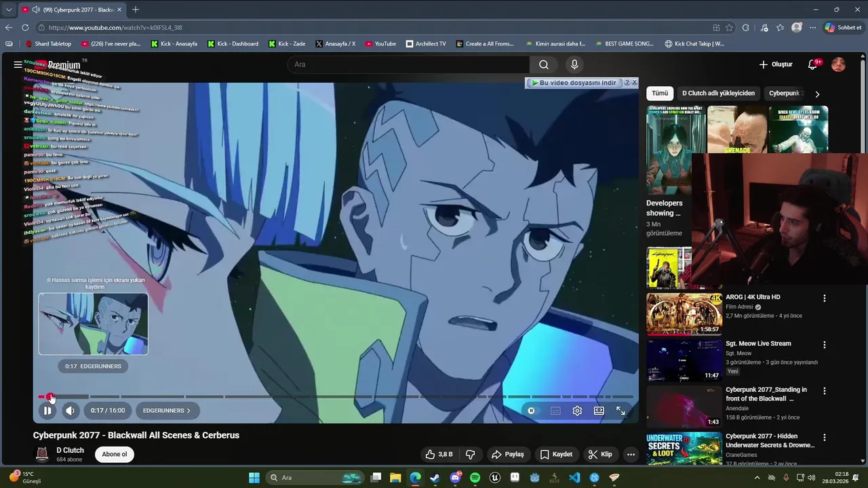Viewport: 868px width, 488px height.
Task: Close the download video overlay bar
Action: [x=634, y=83]
